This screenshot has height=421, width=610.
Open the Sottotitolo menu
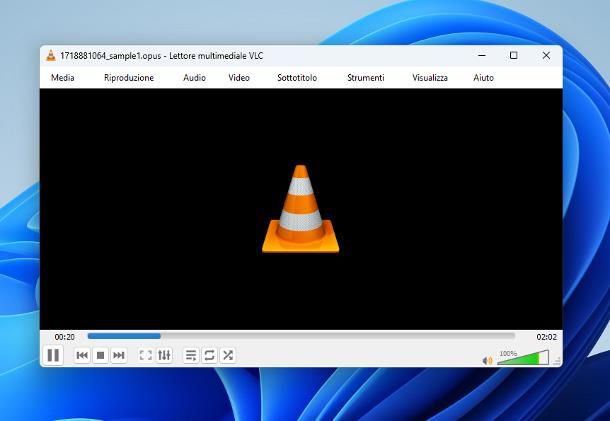(x=297, y=77)
